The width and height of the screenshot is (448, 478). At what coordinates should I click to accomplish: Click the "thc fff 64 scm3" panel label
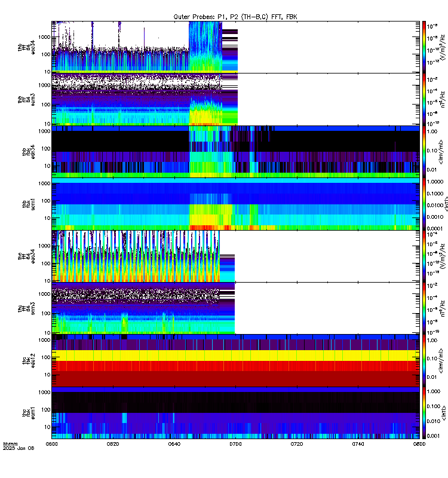(26, 308)
